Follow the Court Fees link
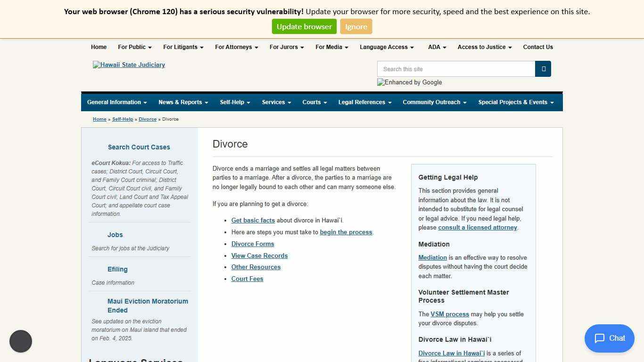Viewport: 644px width, 362px height. [247, 279]
